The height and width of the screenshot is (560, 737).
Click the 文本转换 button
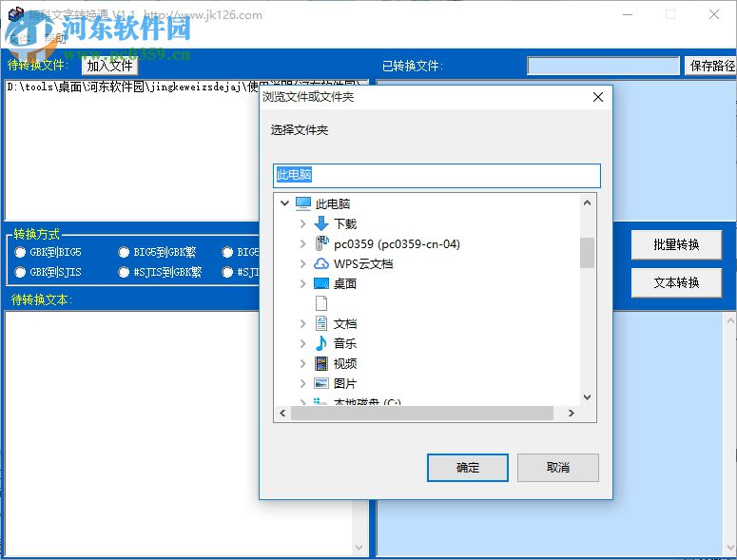point(676,282)
